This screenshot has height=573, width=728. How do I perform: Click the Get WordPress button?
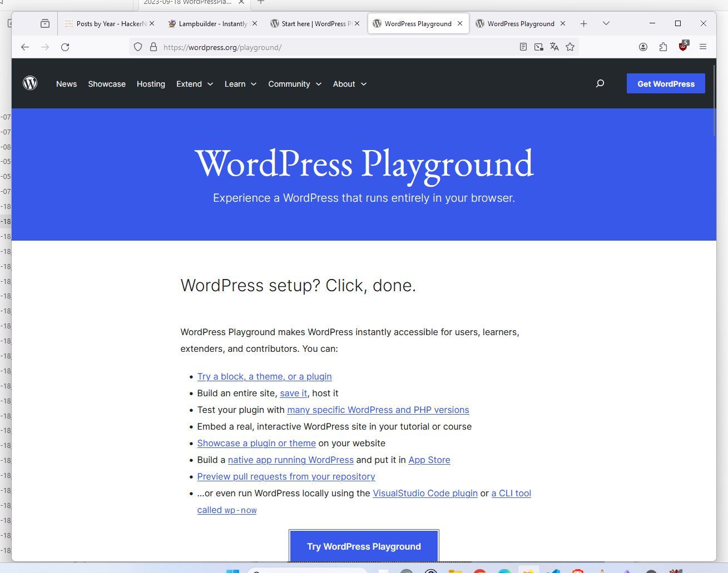(x=666, y=83)
